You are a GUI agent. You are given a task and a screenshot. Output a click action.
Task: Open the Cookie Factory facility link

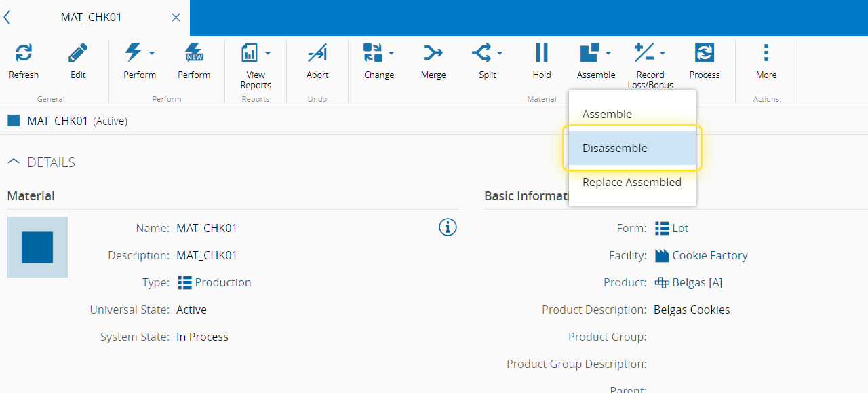pos(709,255)
